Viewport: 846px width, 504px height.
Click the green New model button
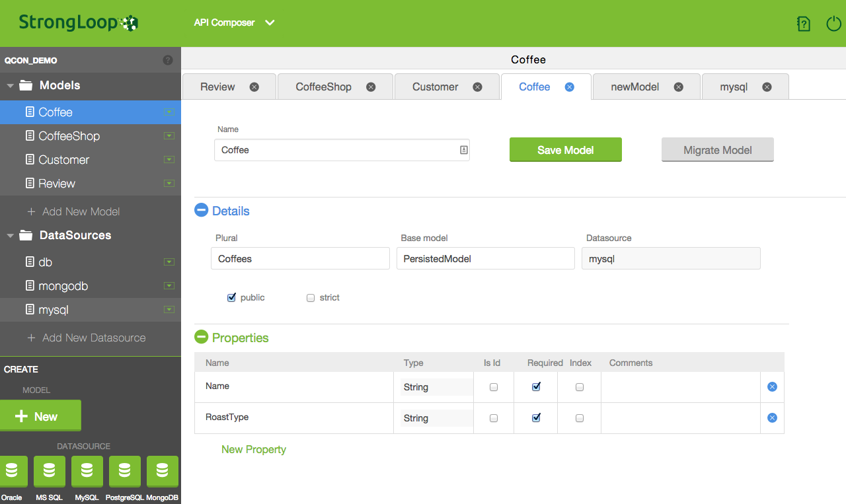coord(40,416)
